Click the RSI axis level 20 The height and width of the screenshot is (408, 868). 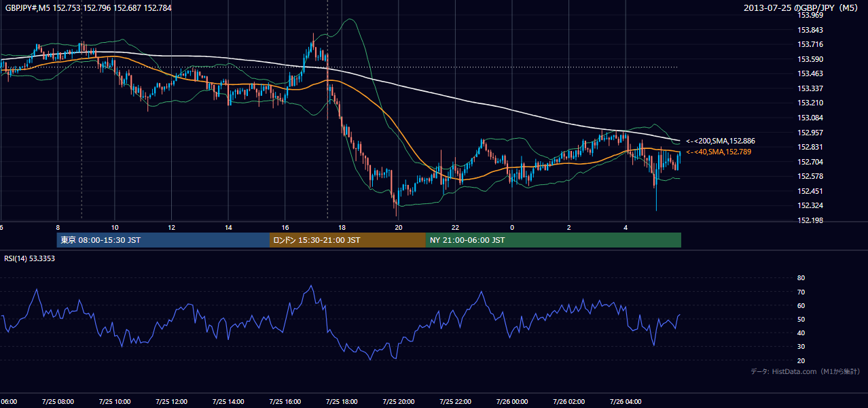[x=801, y=360]
